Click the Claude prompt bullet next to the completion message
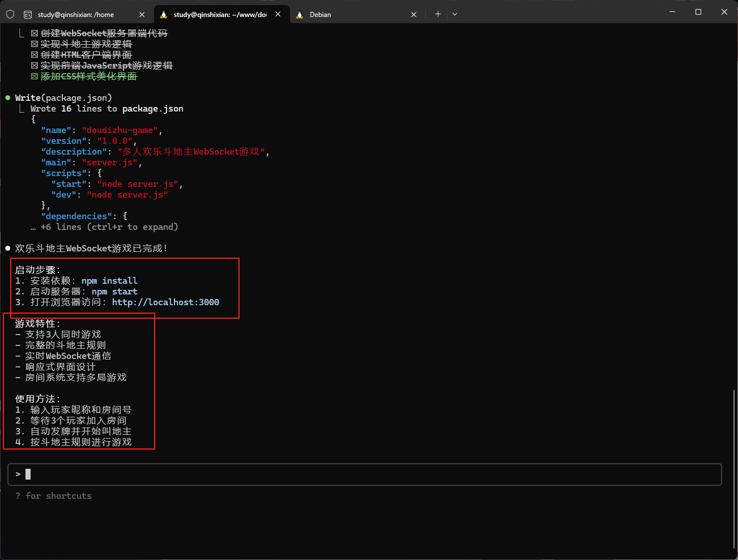This screenshot has height=560, width=738. click(7, 247)
